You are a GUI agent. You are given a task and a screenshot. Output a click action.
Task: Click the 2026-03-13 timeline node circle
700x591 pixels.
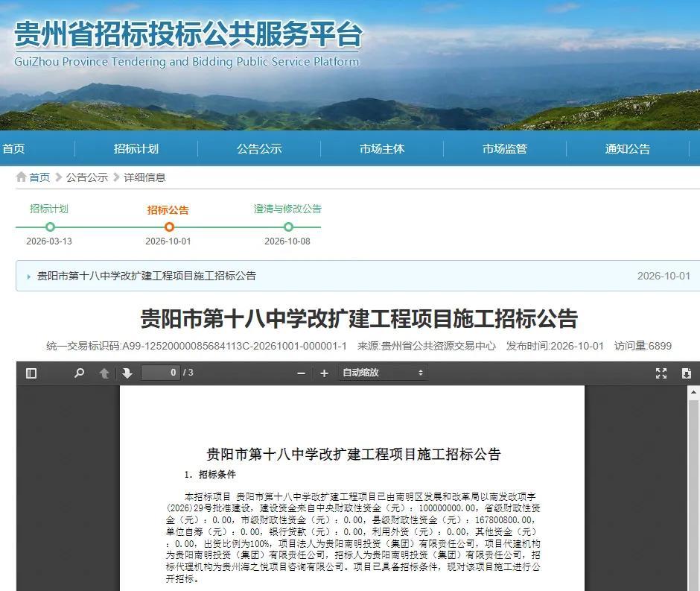coord(50,227)
